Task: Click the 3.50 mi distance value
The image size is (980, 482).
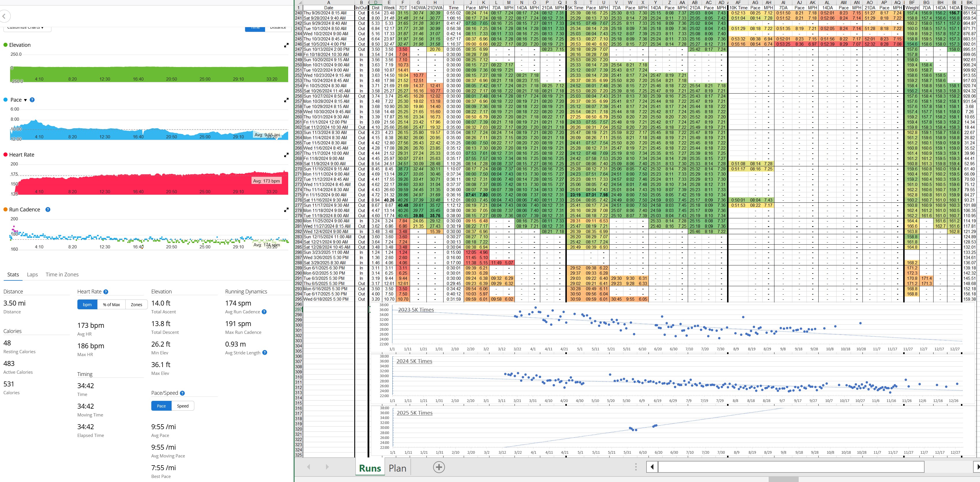Action: [14, 303]
